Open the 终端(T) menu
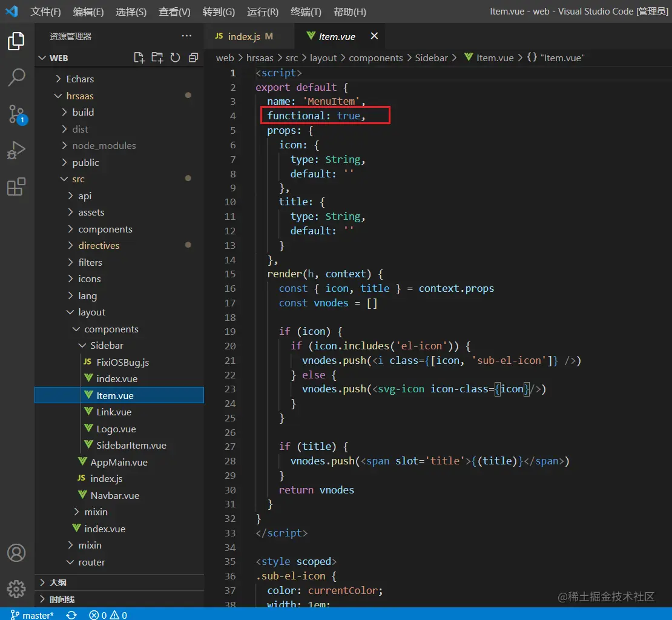The height and width of the screenshot is (620, 672). [306, 12]
